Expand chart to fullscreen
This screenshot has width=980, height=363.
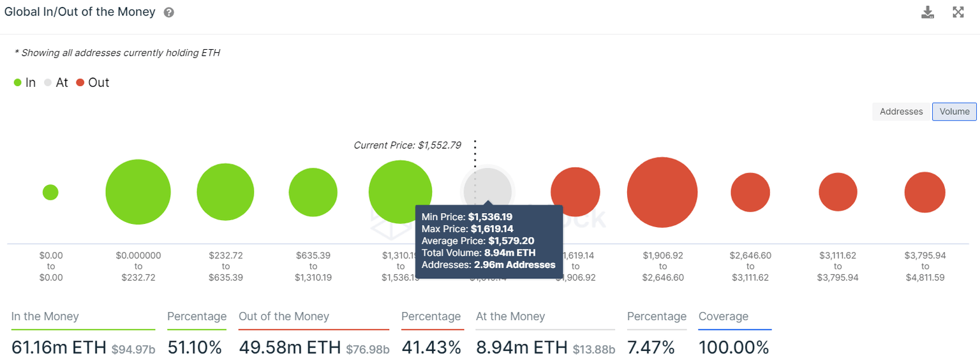click(x=958, y=12)
